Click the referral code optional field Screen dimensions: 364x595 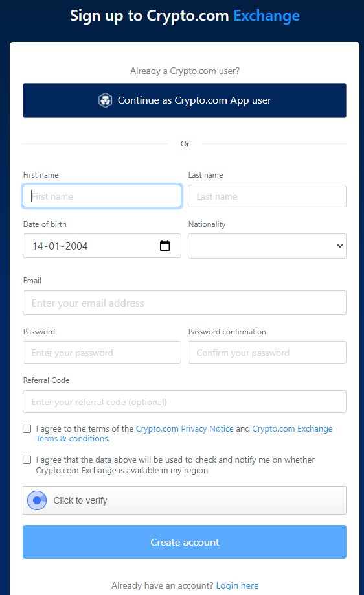185,402
